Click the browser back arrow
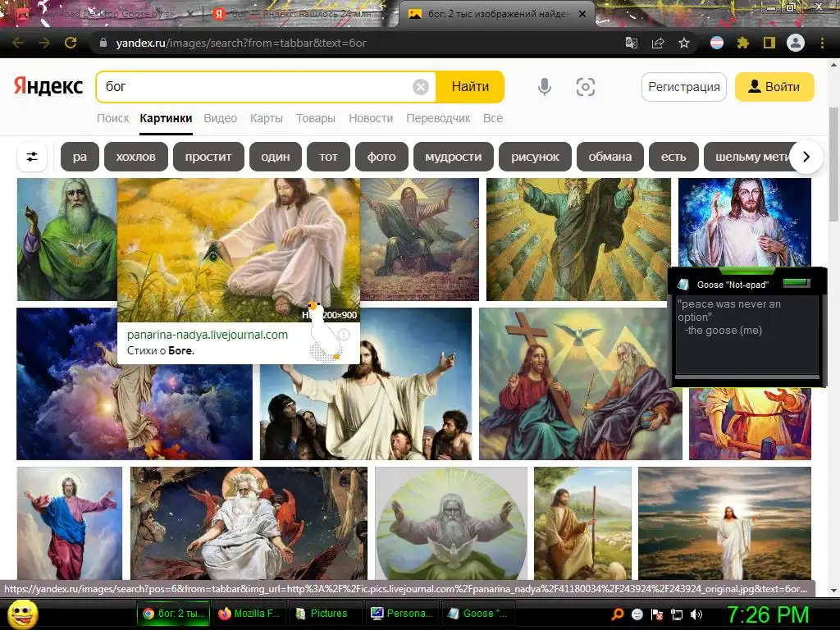The image size is (840, 630). pos(18,43)
